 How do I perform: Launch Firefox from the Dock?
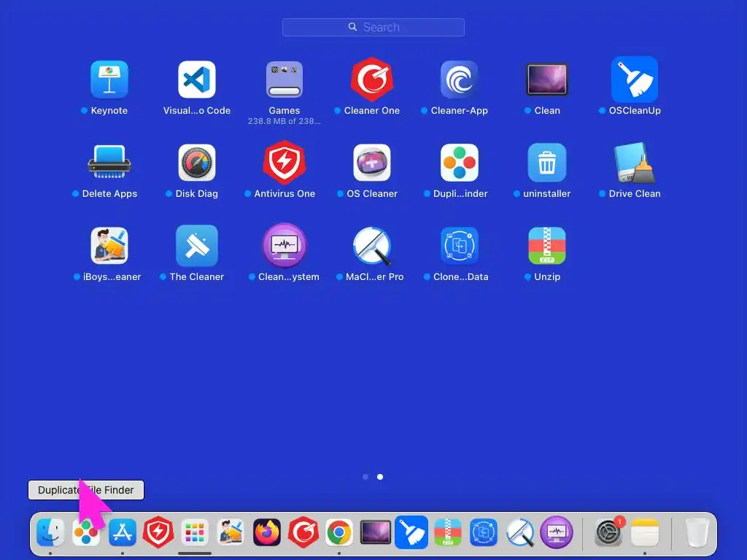click(x=267, y=532)
